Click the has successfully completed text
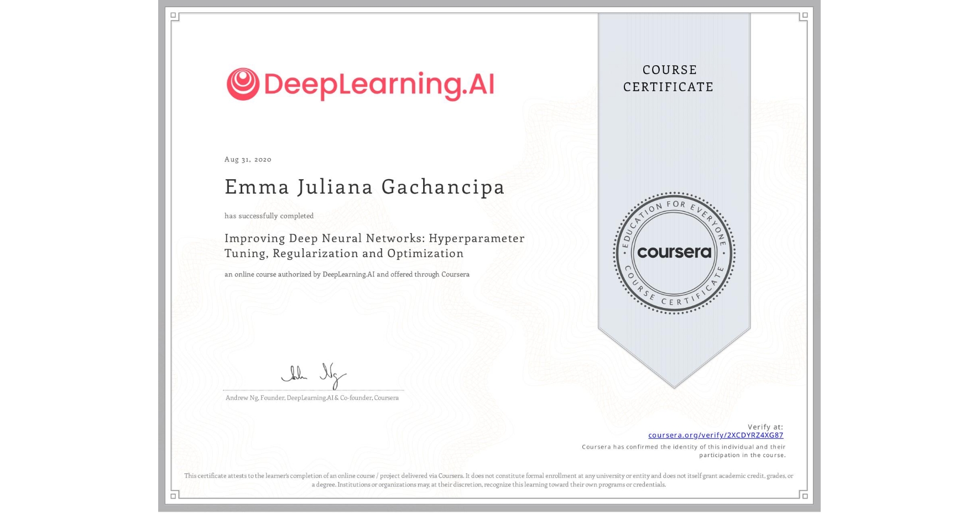This screenshot has height=513, width=980. click(269, 216)
